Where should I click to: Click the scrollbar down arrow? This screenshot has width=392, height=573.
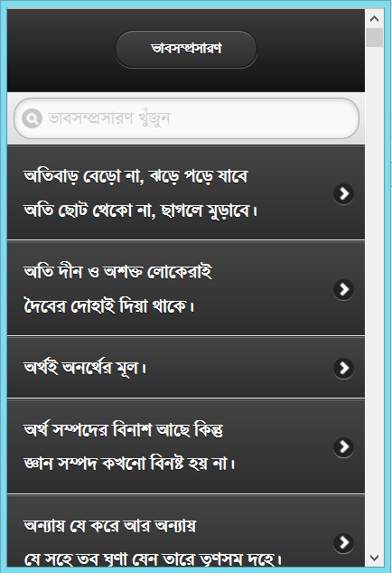point(374,558)
